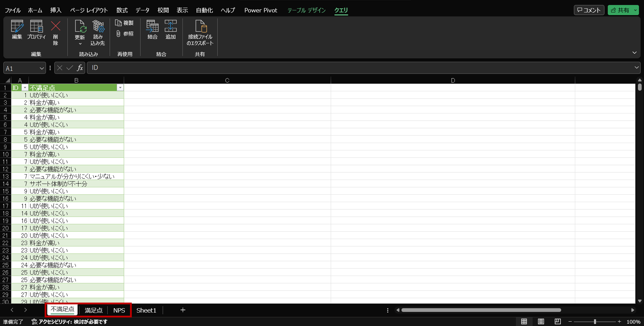Viewport: 644px width, 326px height.
Task: Open the ID column filter dropdown
Action: [25, 88]
